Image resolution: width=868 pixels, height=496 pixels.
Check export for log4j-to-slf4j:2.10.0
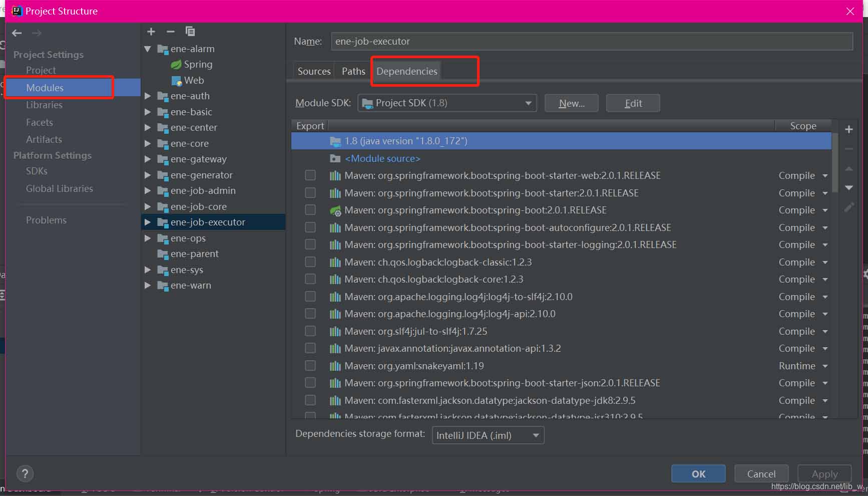tap(310, 297)
